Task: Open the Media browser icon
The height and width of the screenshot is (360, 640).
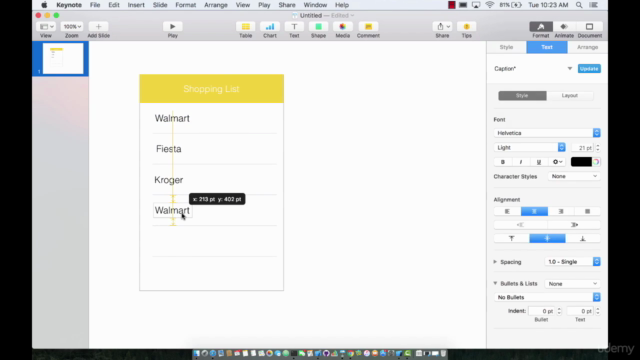Action: (342, 27)
